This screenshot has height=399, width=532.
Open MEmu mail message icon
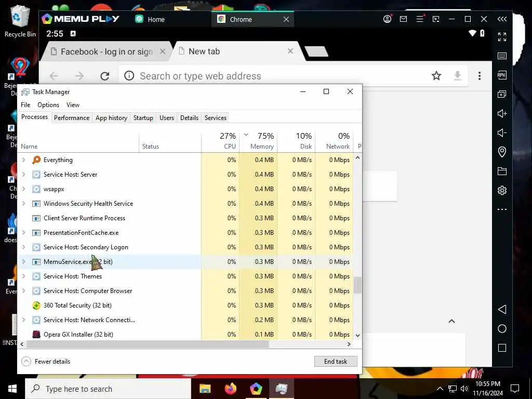pyautogui.click(x=403, y=19)
